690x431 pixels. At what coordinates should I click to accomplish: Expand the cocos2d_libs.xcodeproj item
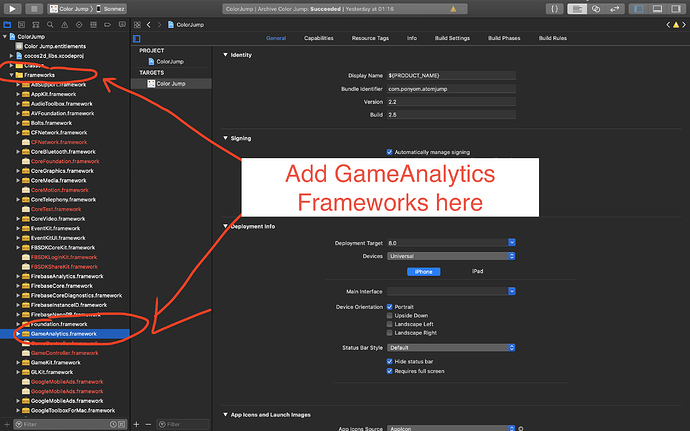(11, 56)
